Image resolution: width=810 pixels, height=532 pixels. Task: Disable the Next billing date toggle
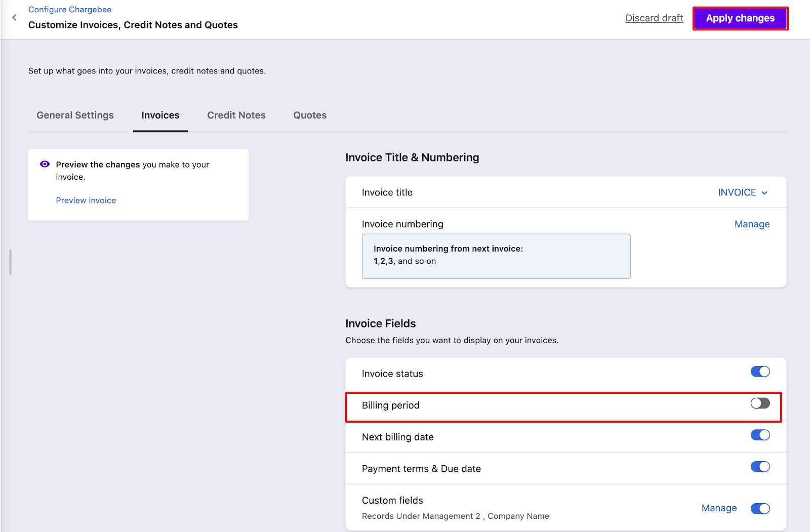click(760, 435)
